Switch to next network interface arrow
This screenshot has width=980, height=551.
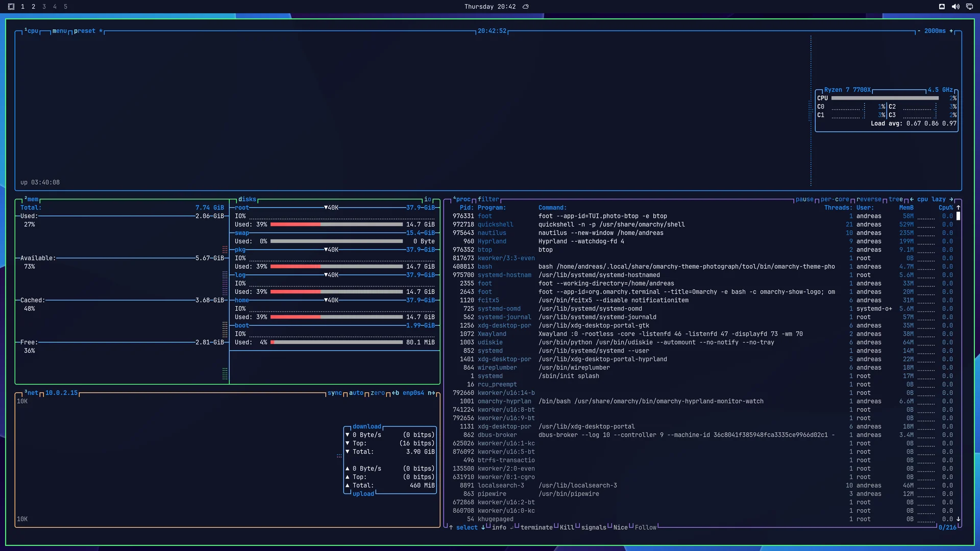431,393
